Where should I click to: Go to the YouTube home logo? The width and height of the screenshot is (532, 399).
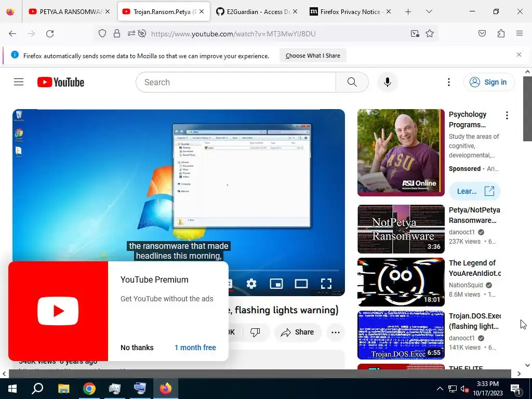(61, 82)
